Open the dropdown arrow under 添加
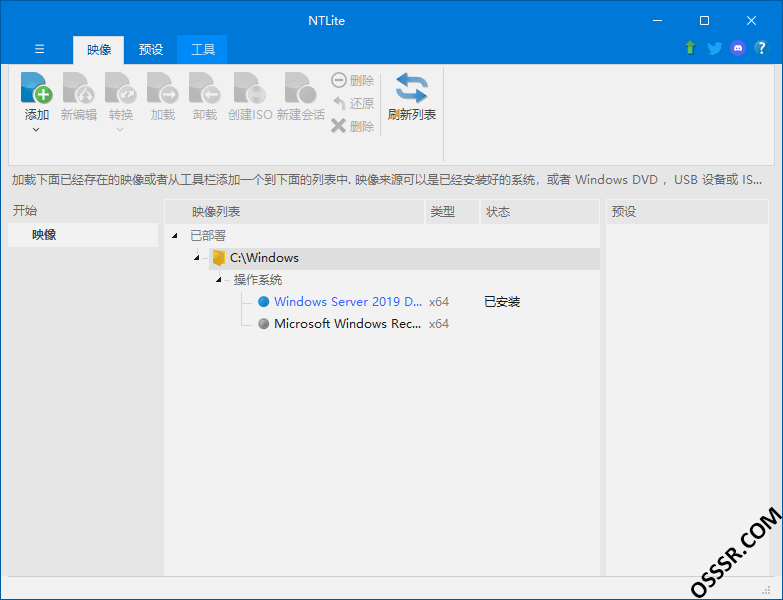 [36, 130]
